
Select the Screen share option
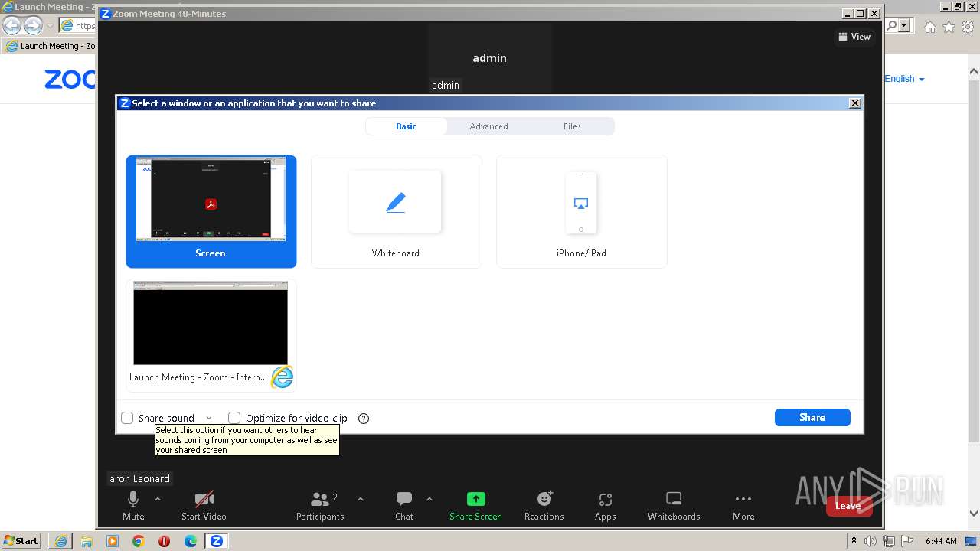tap(211, 211)
